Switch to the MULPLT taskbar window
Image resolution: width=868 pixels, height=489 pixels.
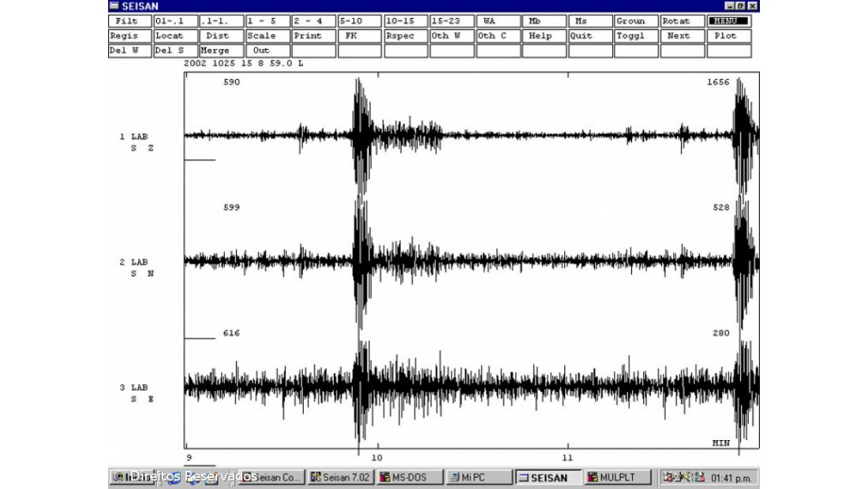[619, 477]
